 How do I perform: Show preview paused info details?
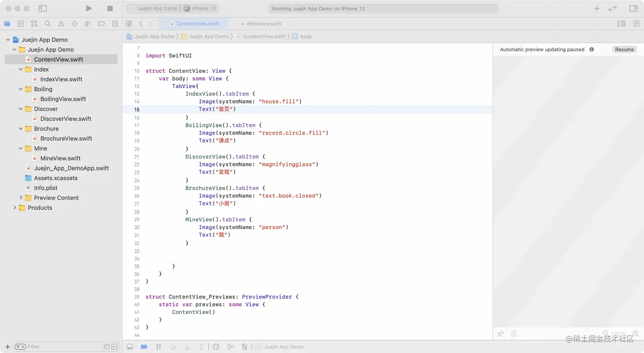[592, 49]
